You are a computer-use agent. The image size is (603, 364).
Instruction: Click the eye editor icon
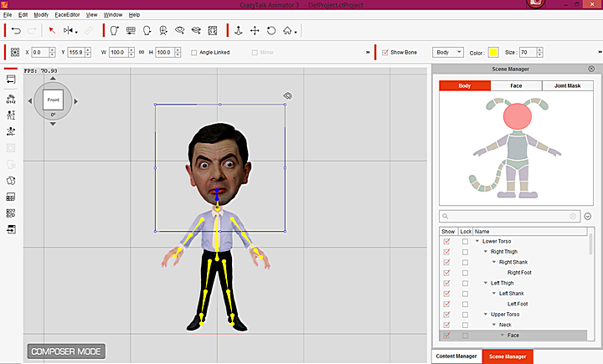179,30
